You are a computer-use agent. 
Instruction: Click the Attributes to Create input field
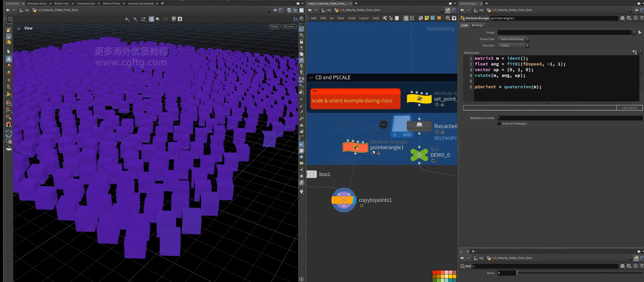tap(570, 118)
